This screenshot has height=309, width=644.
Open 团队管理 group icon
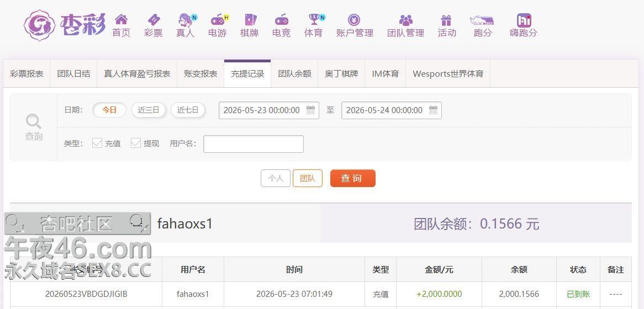(405, 20)
